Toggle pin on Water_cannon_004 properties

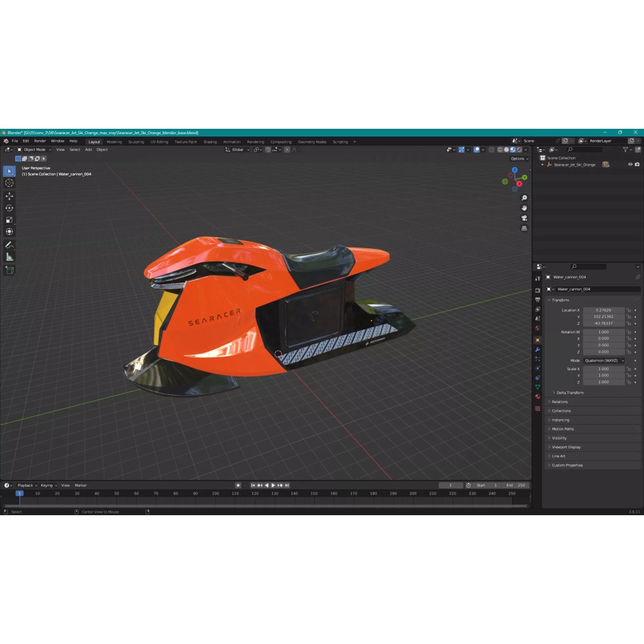click(638, 277)
